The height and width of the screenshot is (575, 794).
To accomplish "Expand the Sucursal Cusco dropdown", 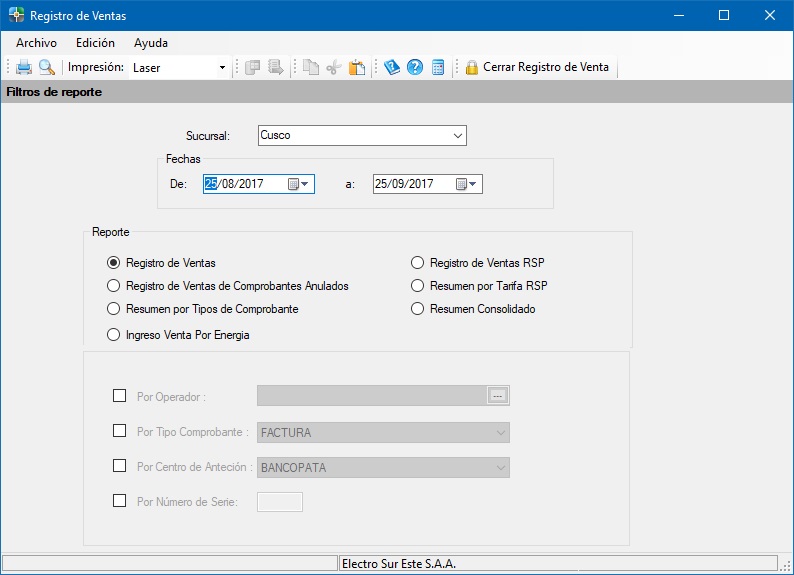I will coord(457,135).
